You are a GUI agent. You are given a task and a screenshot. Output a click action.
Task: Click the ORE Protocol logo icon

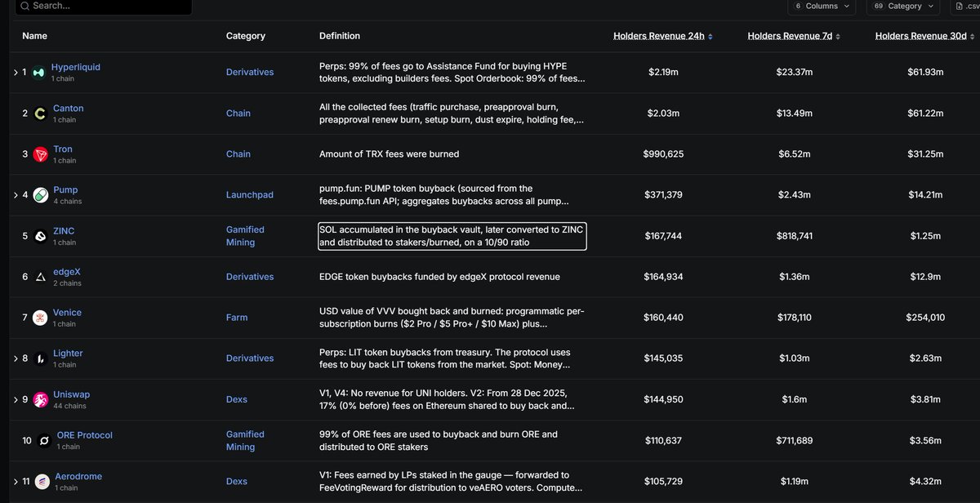(x=42, y=441)
